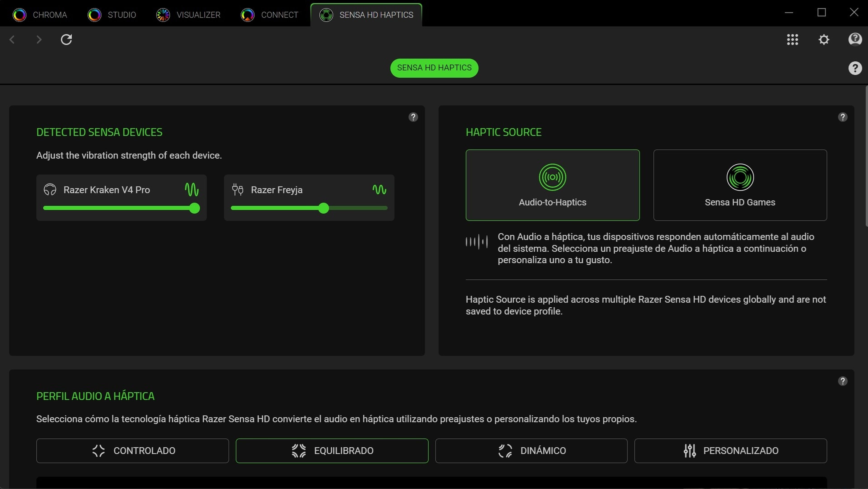Select Sensa HD Games as haptic source
Screen dimensions: 868x489
tap(740, 185)
